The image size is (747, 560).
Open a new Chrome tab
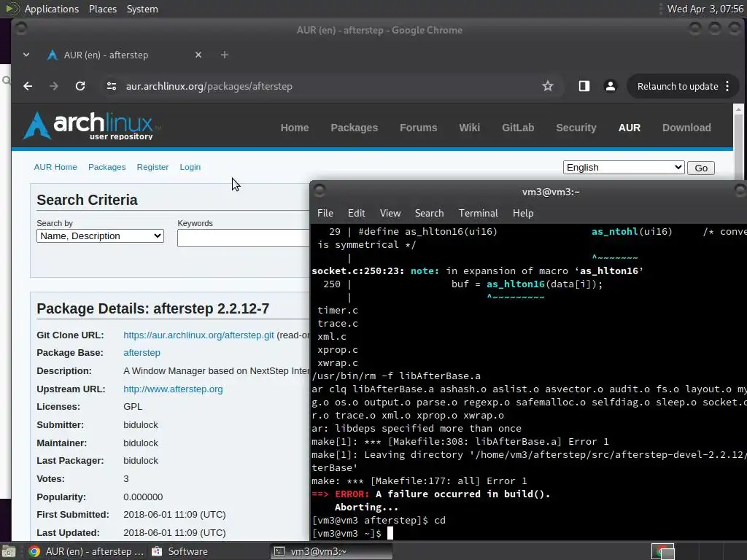[225, 55]
